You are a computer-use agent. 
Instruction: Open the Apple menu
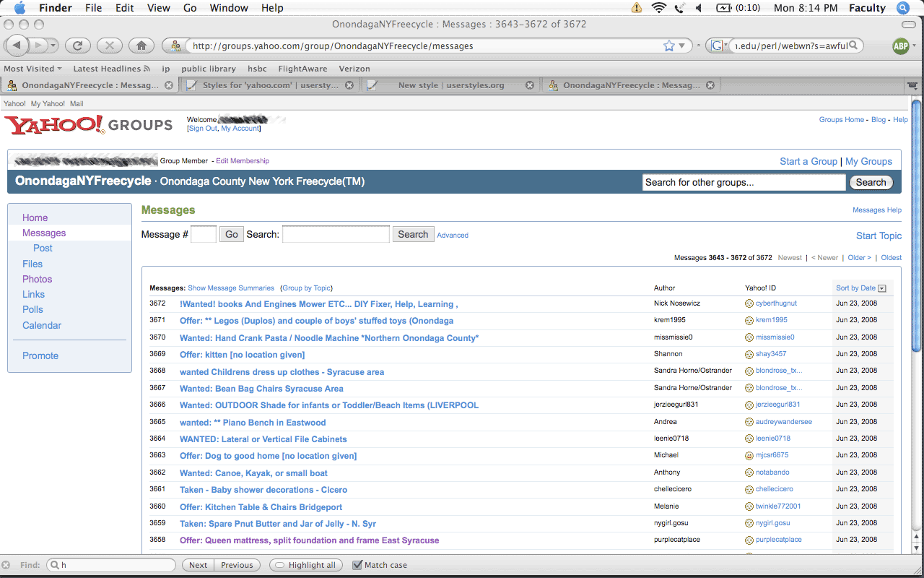[x=19, y=8]
